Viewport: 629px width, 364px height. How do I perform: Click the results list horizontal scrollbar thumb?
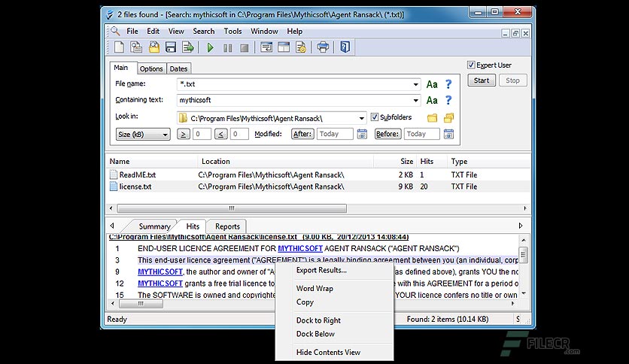232,208
